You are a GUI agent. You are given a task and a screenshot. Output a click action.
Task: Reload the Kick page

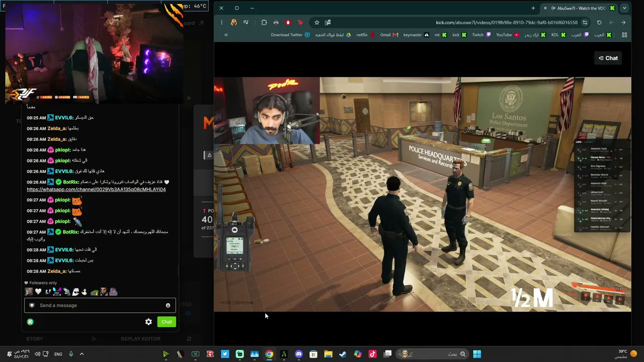(x=599, y=22)
